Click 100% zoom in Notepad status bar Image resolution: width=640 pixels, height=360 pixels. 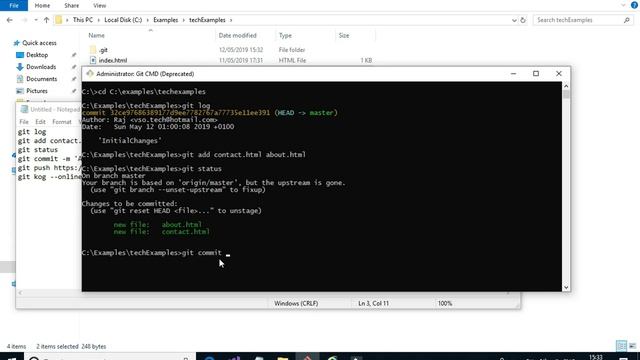click(444, 303)
